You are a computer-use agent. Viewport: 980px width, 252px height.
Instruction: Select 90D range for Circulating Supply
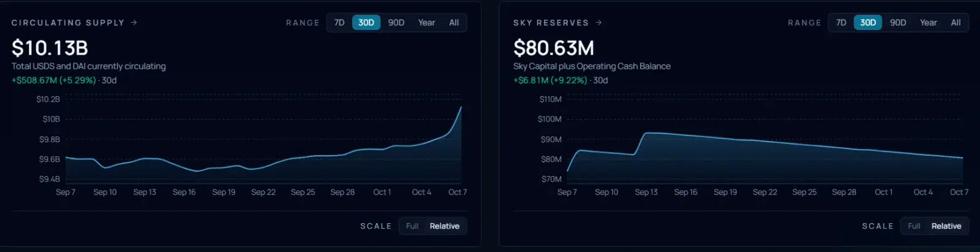click(396, 23)
